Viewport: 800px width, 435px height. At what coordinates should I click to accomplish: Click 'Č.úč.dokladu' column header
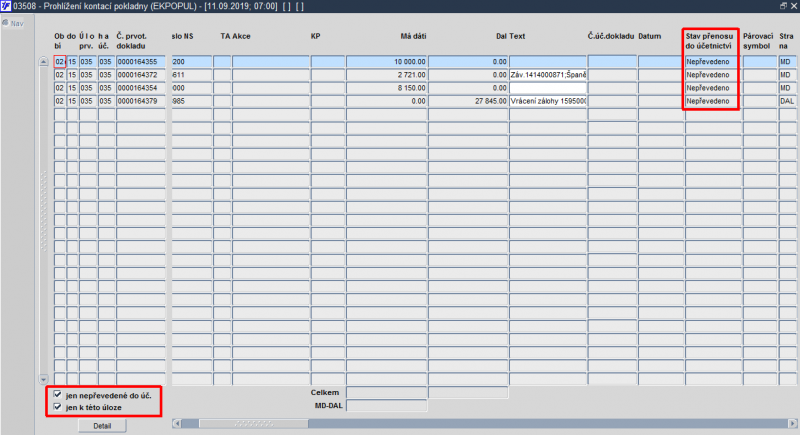pos(611,36)
